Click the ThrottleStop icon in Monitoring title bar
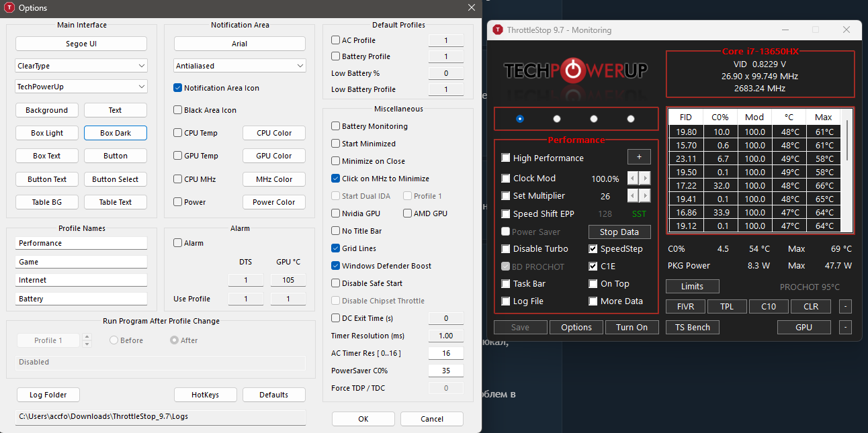The image size is (868, 433). (x=498, y=30)
